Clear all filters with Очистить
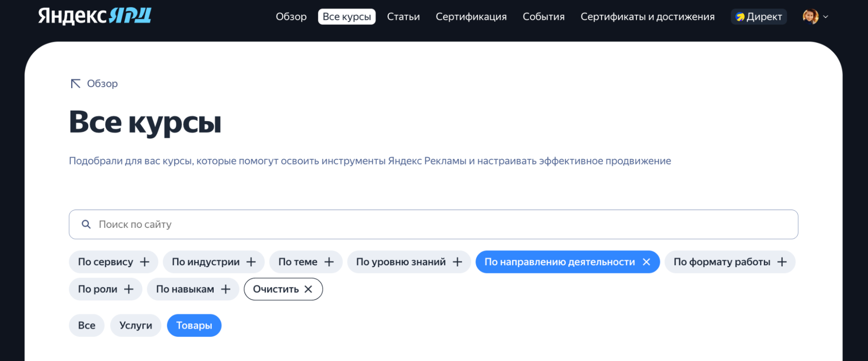 point(283,289)
